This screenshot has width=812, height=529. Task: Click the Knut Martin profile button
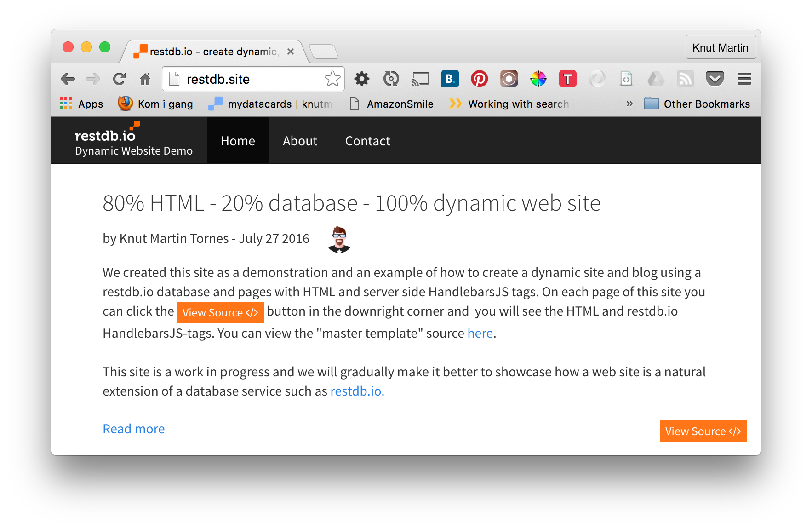pos(721,47)
